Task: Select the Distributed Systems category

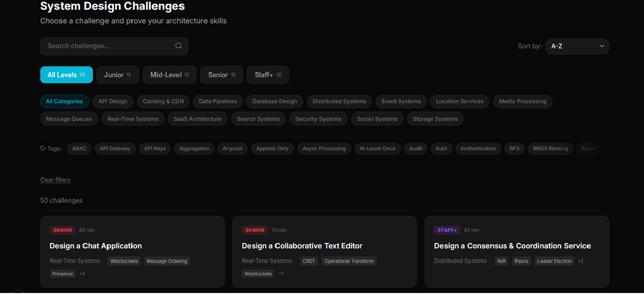Action: click(x=339, y=101)
